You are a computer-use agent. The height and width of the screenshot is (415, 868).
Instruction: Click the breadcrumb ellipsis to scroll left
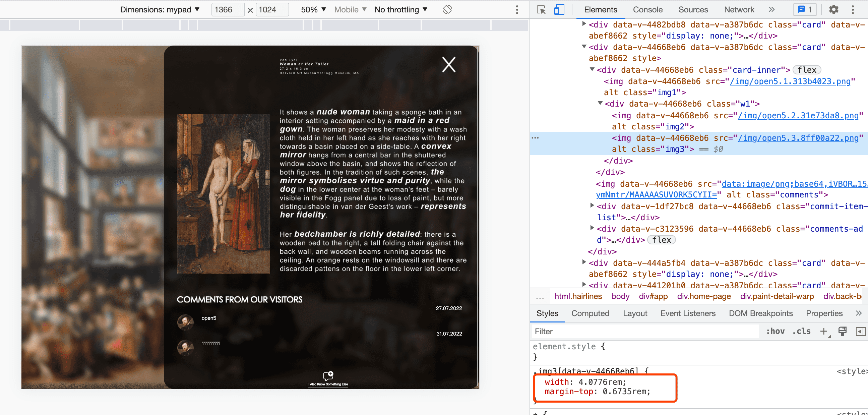(x=540, y=297)
